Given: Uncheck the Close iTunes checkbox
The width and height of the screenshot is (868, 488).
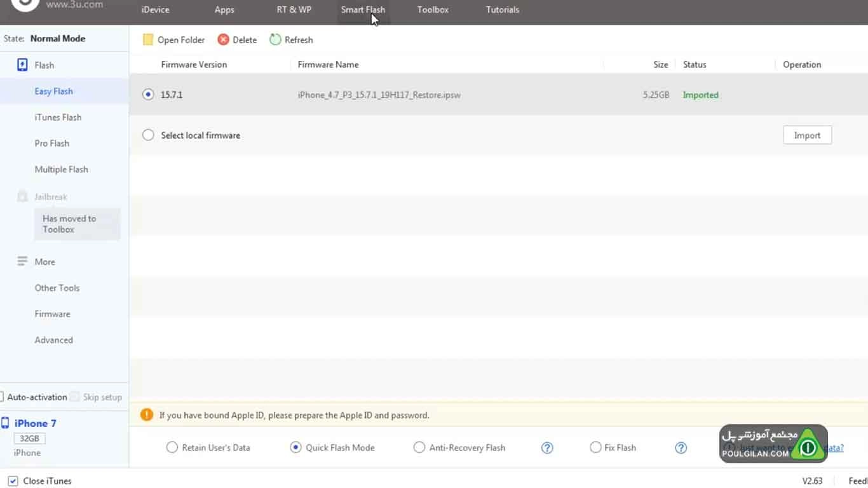Looking at the screenshot, I should (13, 481).
